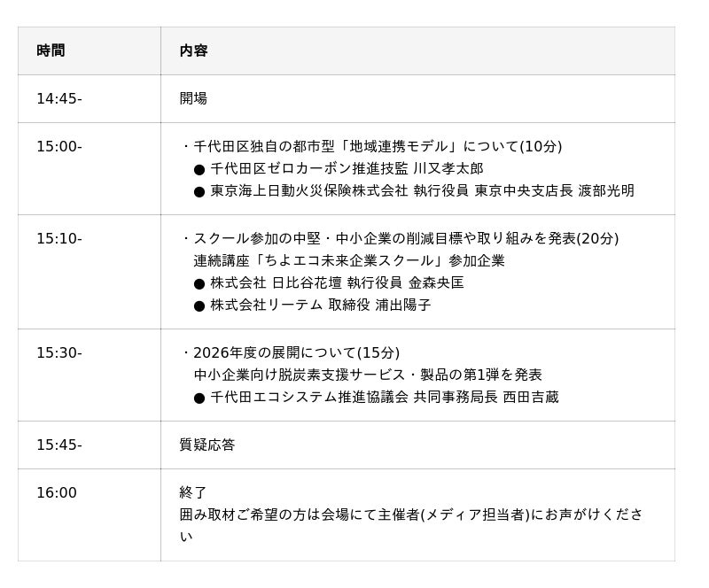Image resolution: width=709 pixels, height=588 pixels.
Task: Select the 15:30- time cell
Action: [x=59, y=352]
